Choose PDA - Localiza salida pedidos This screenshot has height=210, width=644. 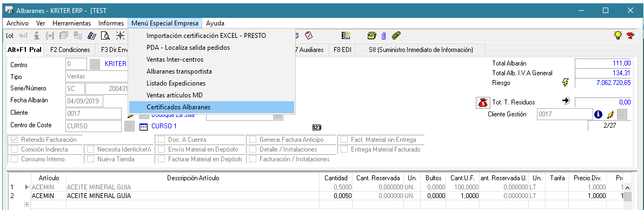coord(211,48)
